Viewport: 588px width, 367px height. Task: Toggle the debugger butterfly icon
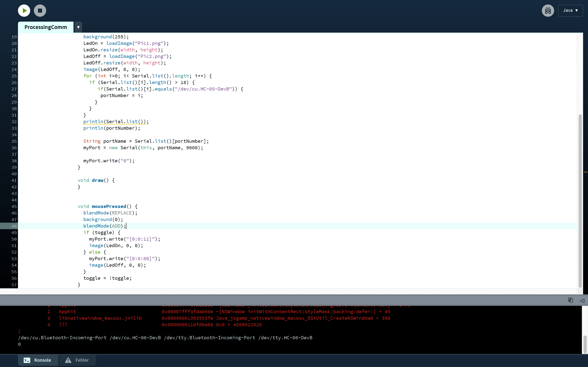[548, 11]
